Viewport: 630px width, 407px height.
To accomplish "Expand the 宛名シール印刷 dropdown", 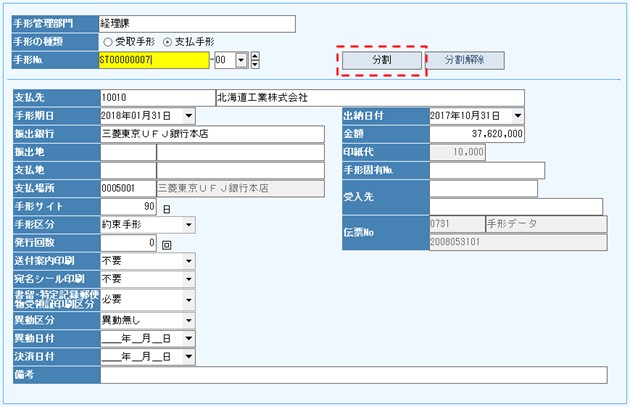I will coord(190,279).
